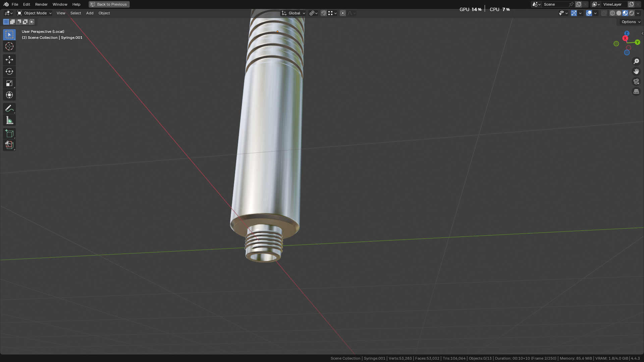Select the bottom toolbar tool below Add Cube
The width and height of the screenshot is (644, 362).
(9, 145)
